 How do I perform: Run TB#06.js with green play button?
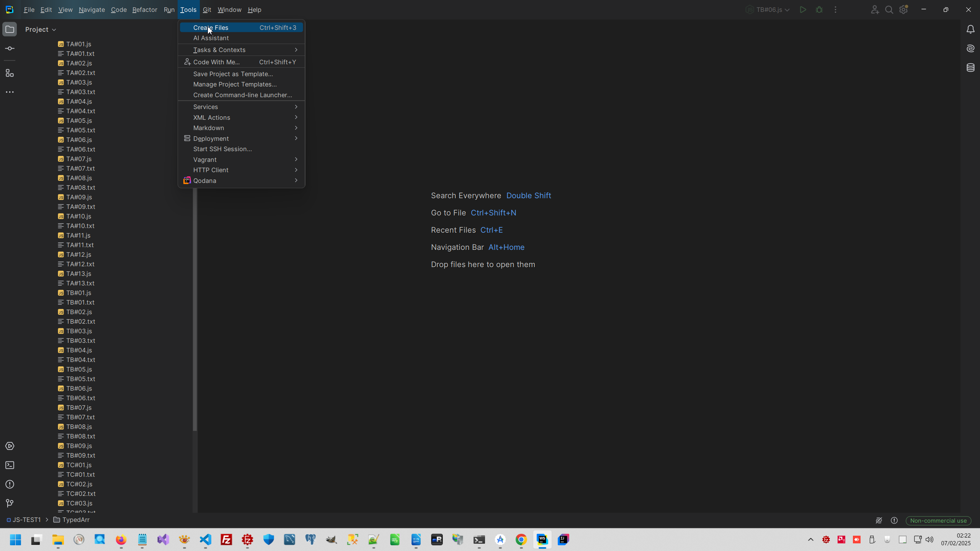pos(803,10)
